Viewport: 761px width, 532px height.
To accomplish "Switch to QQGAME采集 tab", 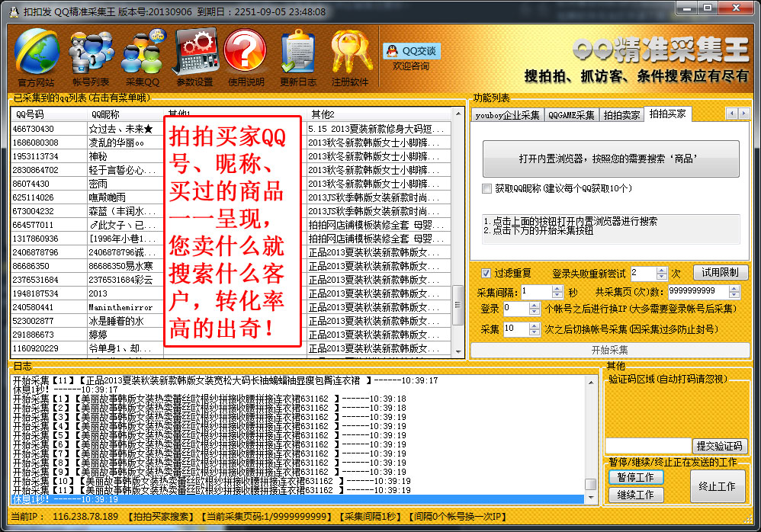I will pos(571,115).
